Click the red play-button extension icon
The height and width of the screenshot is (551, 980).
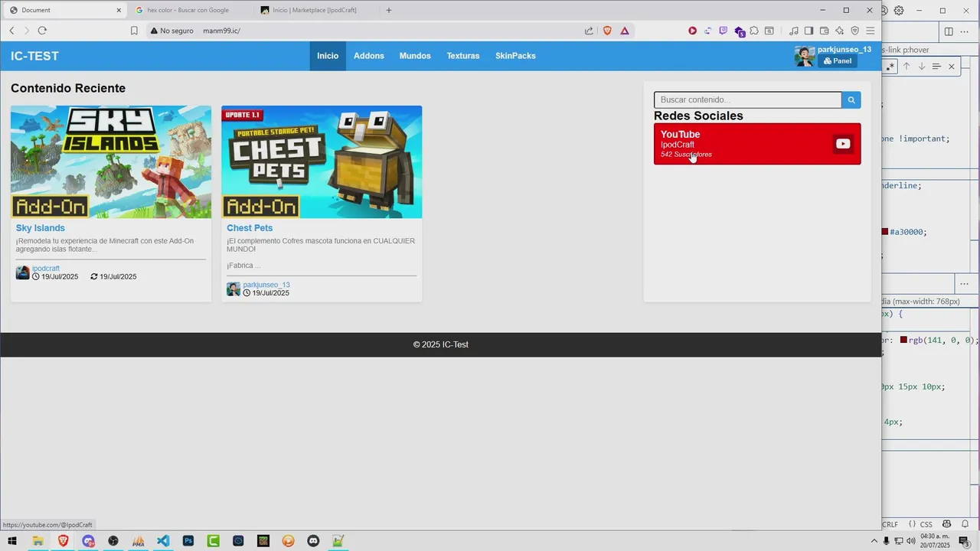pyautogui.click(x=692, y=31)
